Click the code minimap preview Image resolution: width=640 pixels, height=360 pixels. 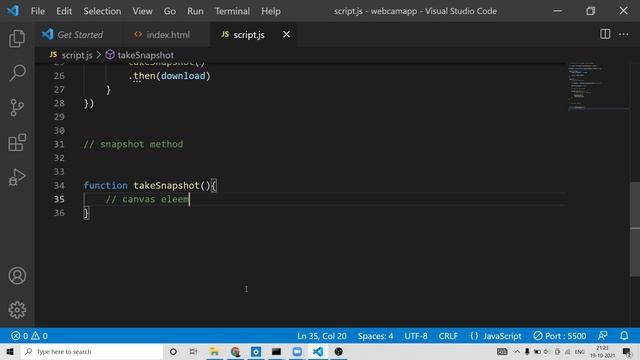pyautogui.click(x=598, y=87)
